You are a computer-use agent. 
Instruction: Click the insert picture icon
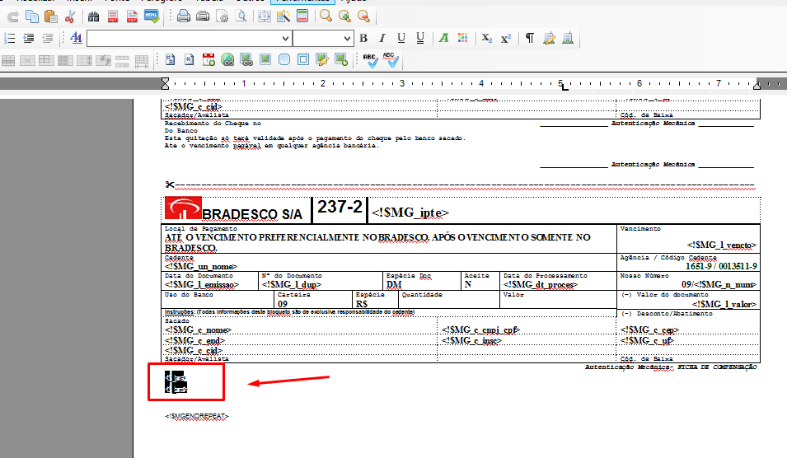pos(265,60)
